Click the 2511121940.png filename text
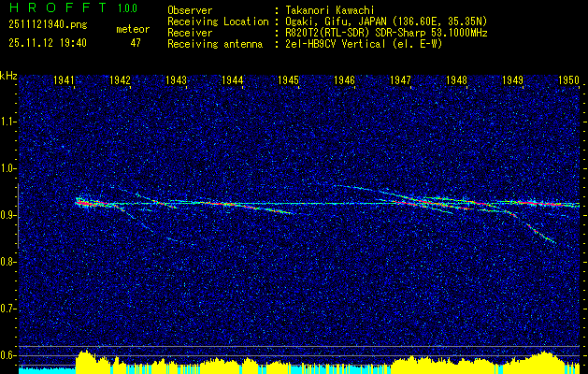588x374 pixels. coord(48,25)
